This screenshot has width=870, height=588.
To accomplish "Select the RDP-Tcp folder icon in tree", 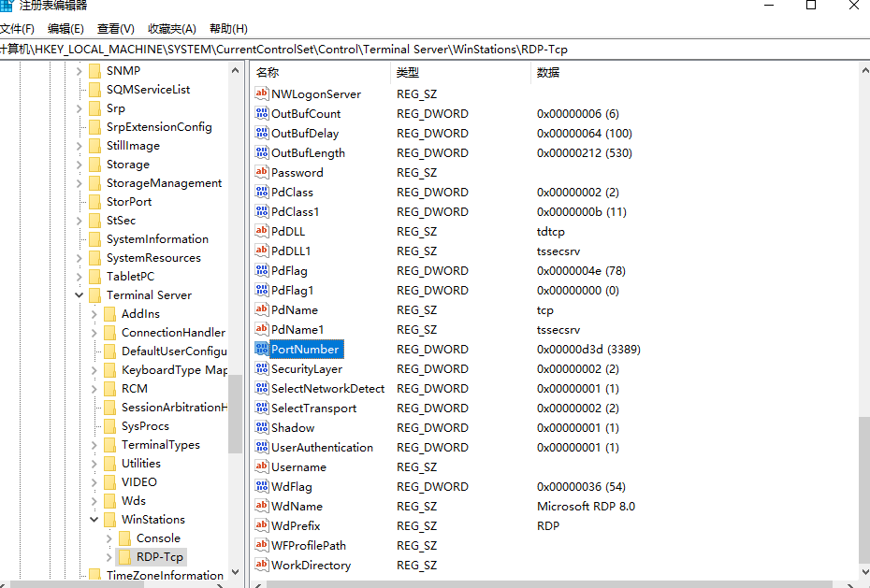I will click(125, 556).
